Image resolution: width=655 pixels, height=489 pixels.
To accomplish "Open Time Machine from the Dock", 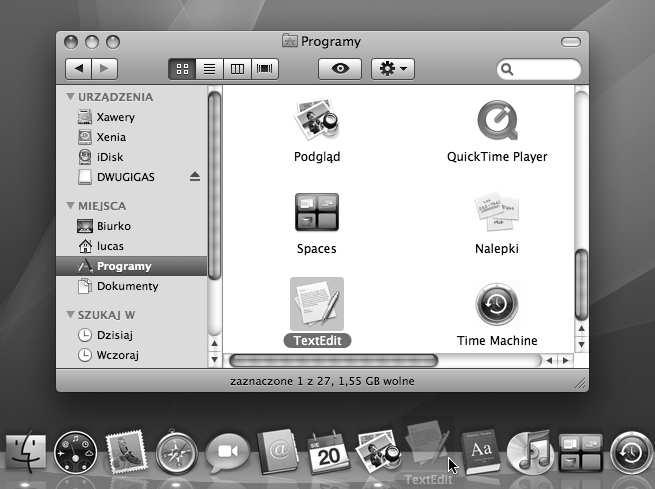I will [631, 453].
